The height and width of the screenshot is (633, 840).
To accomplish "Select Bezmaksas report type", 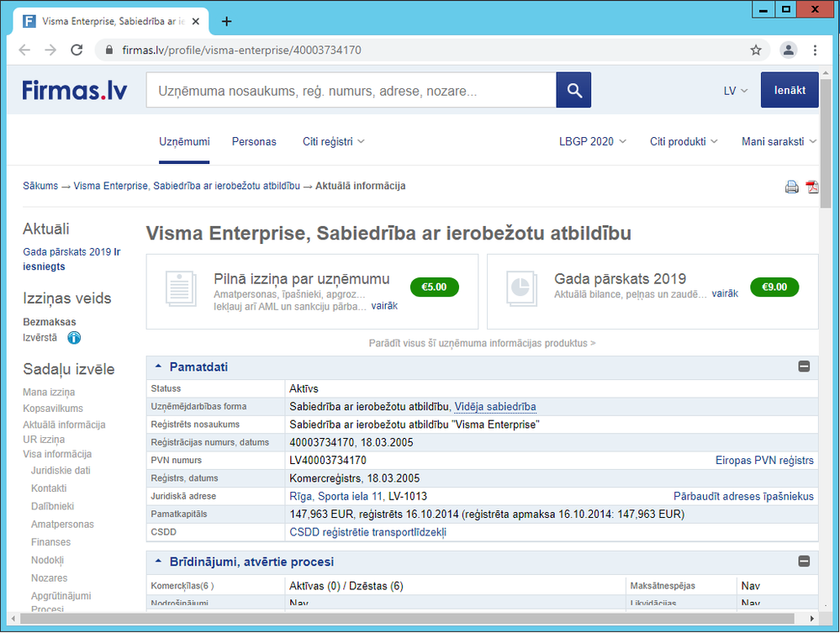I will [50, 322].
